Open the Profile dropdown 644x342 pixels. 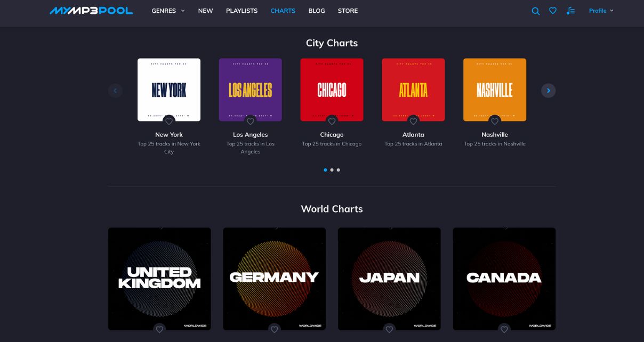coord(601,10)
